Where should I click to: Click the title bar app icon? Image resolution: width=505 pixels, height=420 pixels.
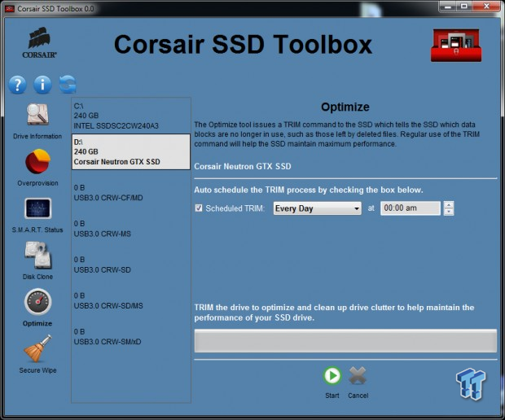(x=10, y=9)
